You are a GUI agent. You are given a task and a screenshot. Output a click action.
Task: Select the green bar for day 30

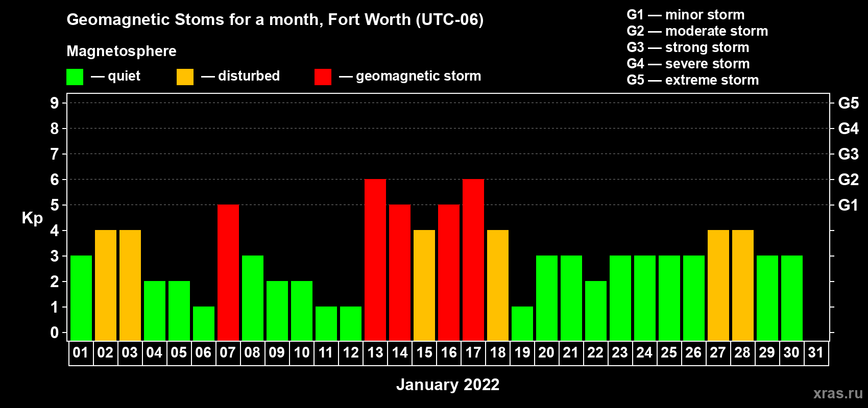point(792,298)
